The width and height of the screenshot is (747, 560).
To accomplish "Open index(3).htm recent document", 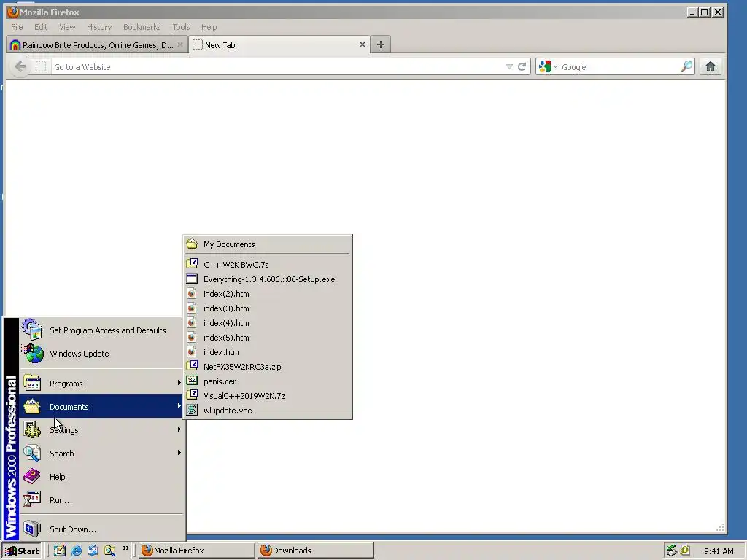I will (268, 308).
